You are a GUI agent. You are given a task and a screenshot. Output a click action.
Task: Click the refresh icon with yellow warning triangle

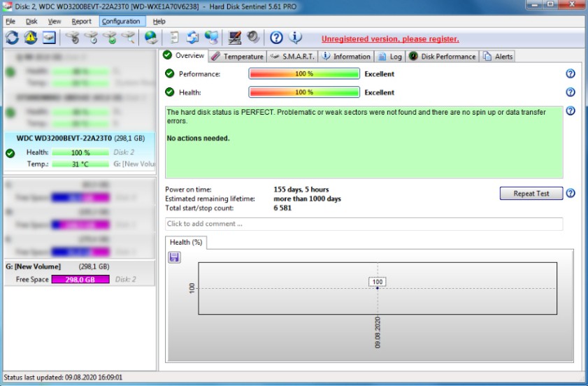coord(30,38)
